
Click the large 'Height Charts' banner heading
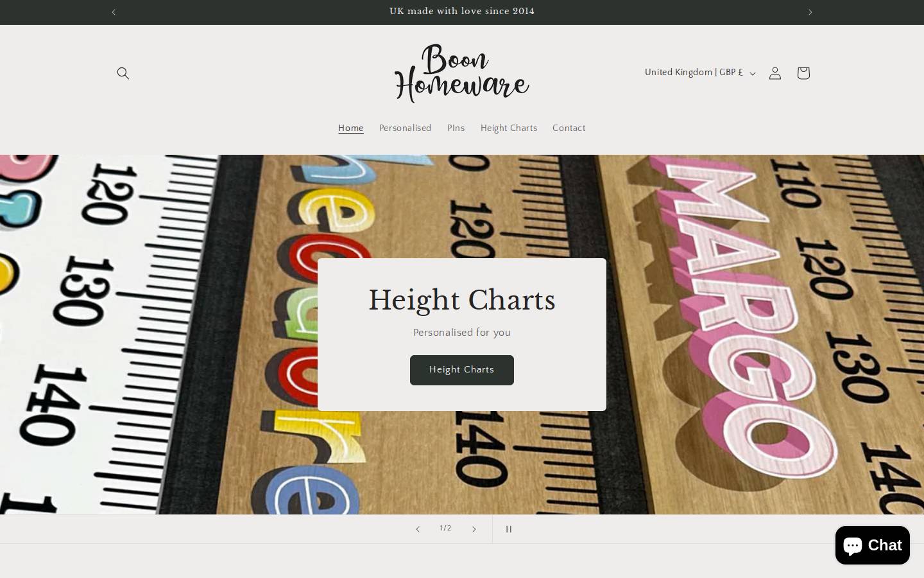[x=462, y=301]
